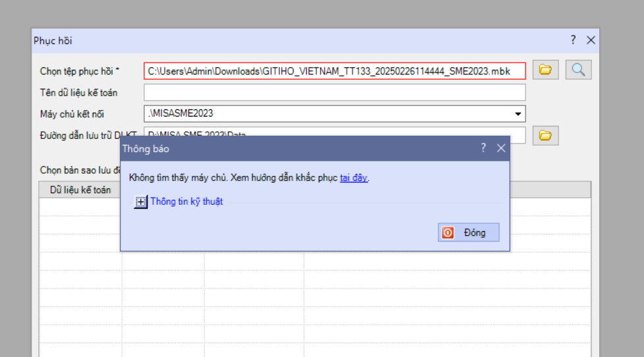Select the Dữ liệu kế toán column header
Image resolution: width=644 pixels, height=357 pixels.
click(x=80, y=190)
